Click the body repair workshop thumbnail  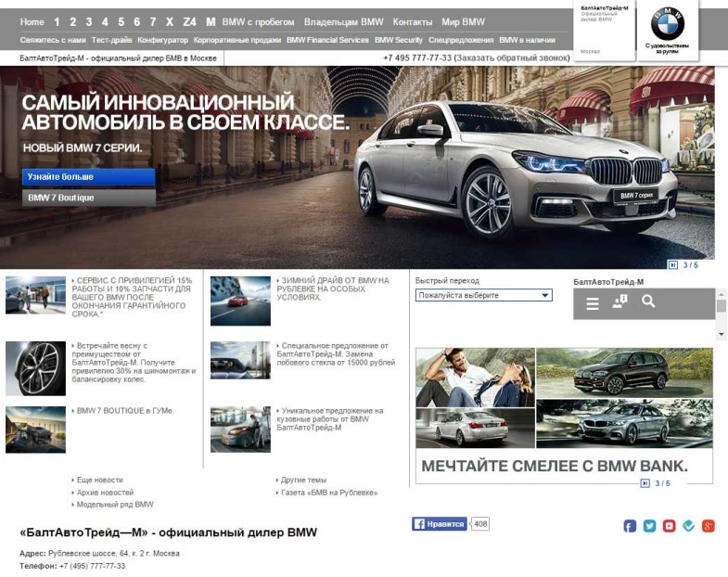pos(240,430)
